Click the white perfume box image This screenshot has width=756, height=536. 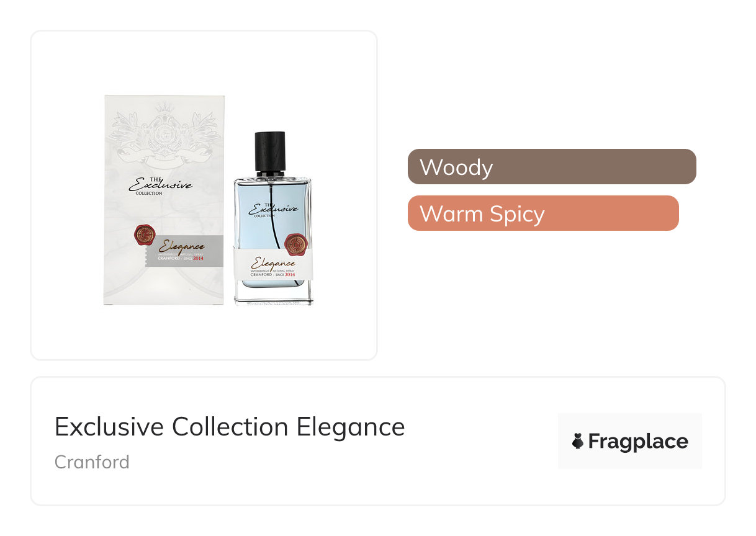click(x=164, y=200)
